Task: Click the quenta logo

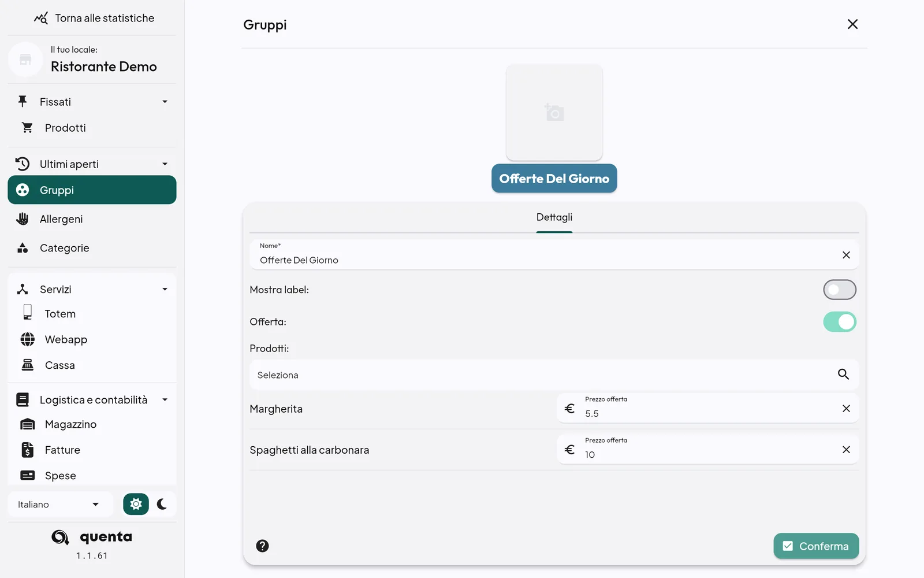Action: 92,537
